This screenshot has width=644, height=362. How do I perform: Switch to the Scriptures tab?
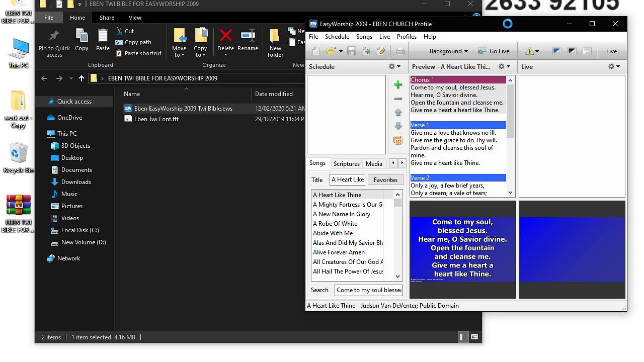[x=347, y=164]
